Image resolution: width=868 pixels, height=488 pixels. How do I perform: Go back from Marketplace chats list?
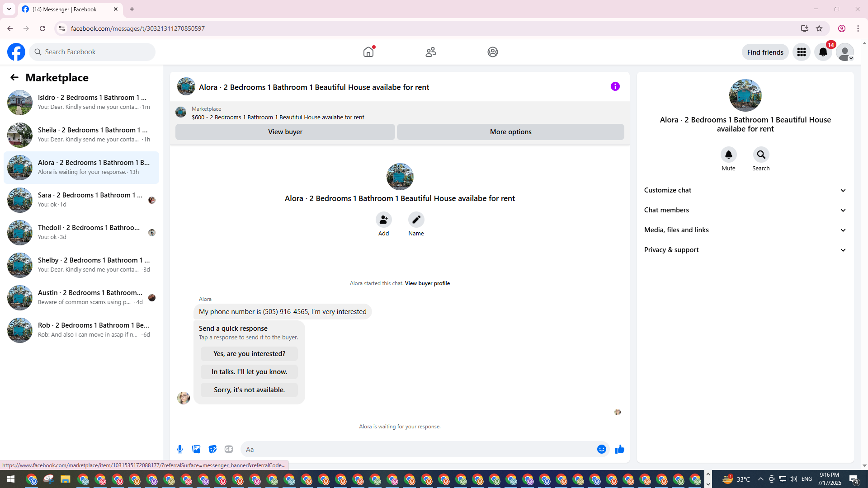point(14,77)
